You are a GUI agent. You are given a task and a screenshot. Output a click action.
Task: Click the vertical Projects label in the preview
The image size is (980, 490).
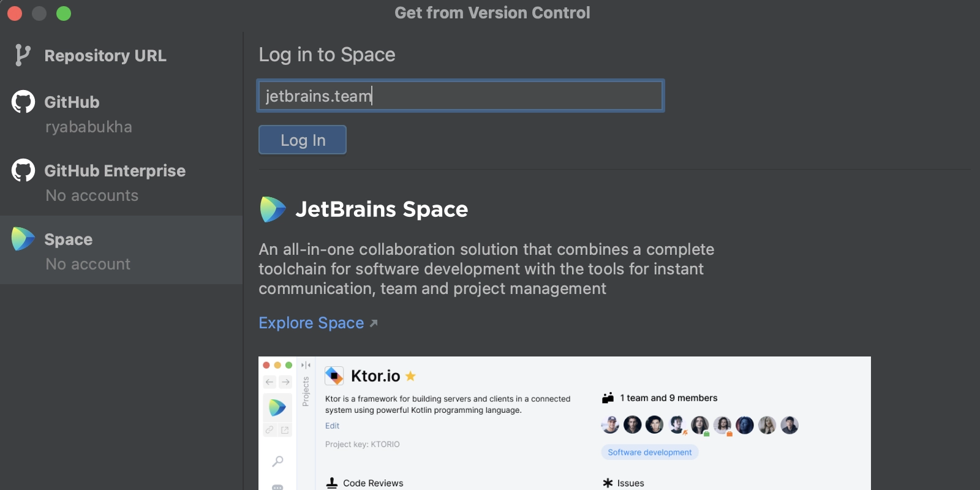pos(306,392)
